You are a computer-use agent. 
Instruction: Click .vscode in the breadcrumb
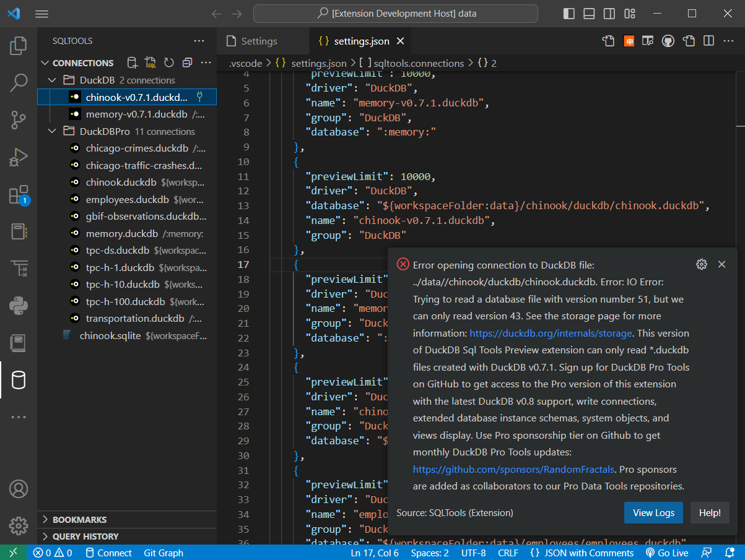pos(246,63)
